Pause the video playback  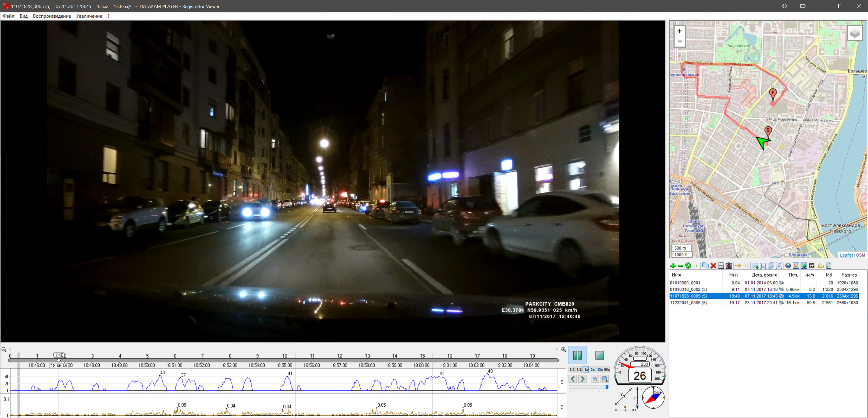[x=578, y=355]
